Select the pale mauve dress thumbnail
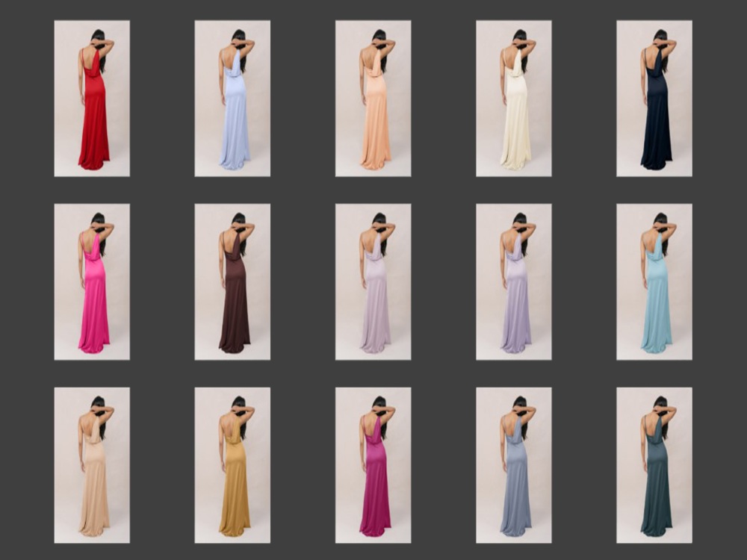This screenshot has width=747, height=560. point(373,282)
